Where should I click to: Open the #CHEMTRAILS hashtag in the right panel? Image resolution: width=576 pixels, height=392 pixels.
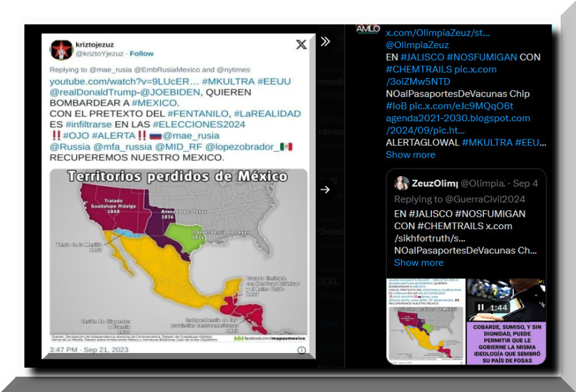[419, 69]
